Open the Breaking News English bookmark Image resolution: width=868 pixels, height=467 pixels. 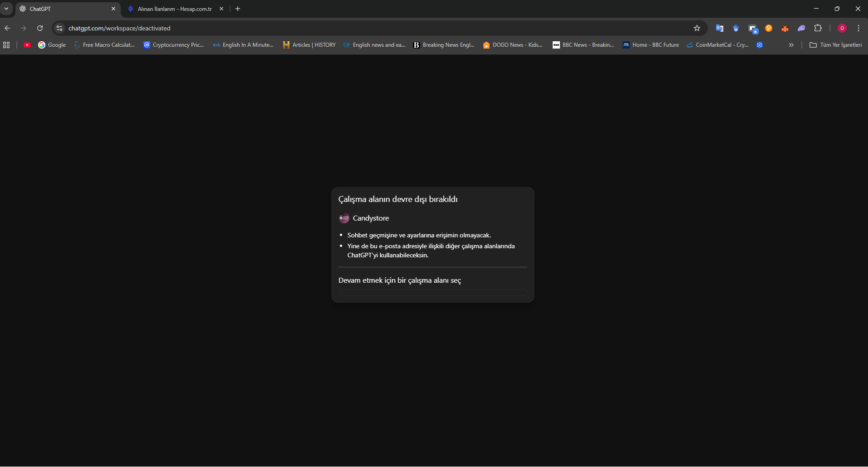[444, 45]
